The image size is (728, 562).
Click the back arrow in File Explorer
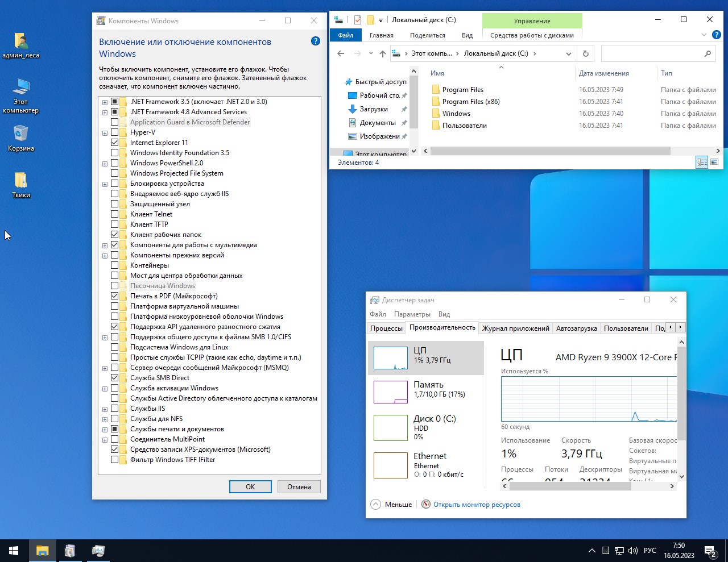tap(341, 53)
